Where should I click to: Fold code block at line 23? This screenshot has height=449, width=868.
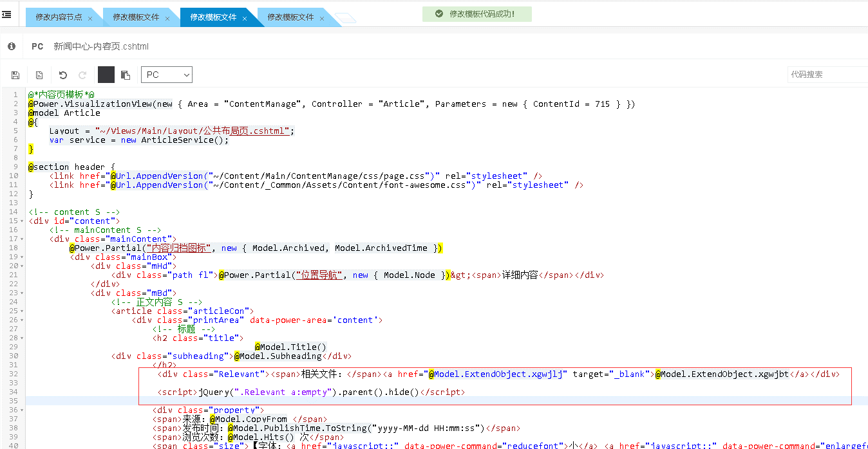23,293
